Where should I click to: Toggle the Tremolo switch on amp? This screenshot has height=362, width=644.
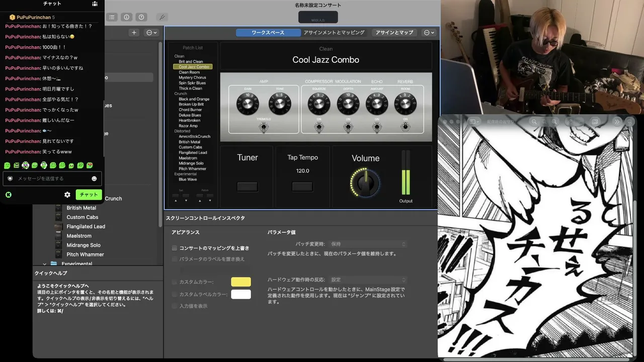263,128
